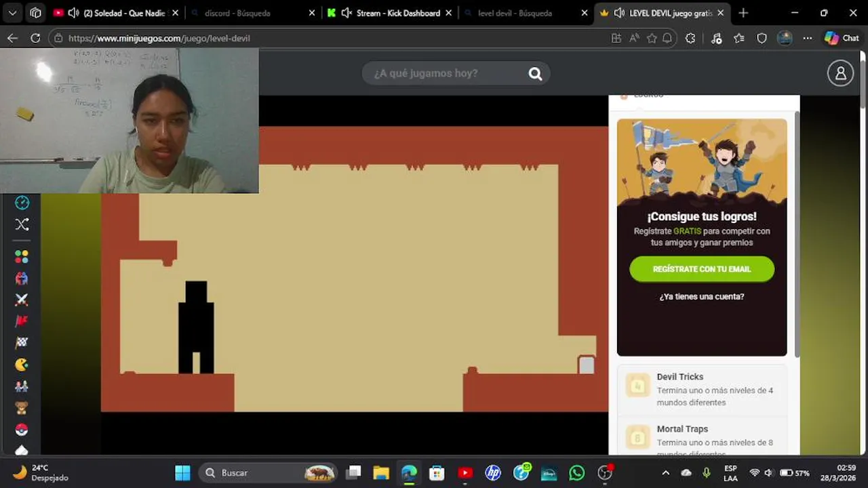Open Edge settings and more menu
This screenshot has width=868, height=488.
coord(807,39)
